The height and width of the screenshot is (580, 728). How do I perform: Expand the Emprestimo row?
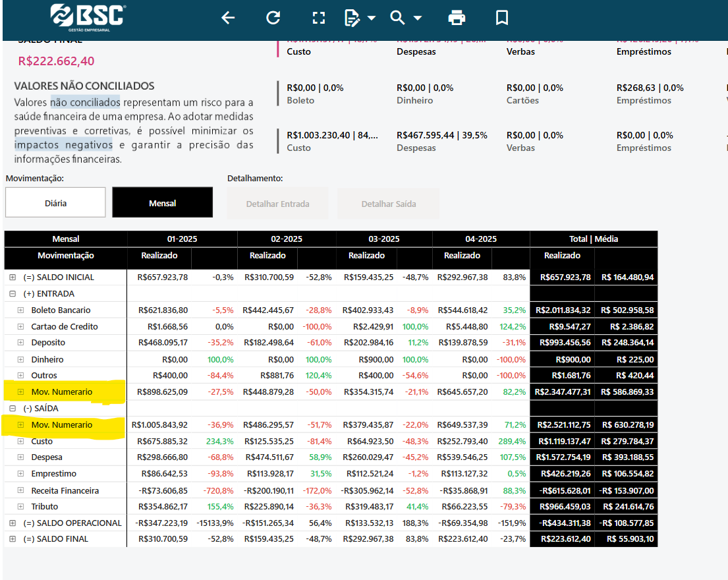(x=20, y=474)
